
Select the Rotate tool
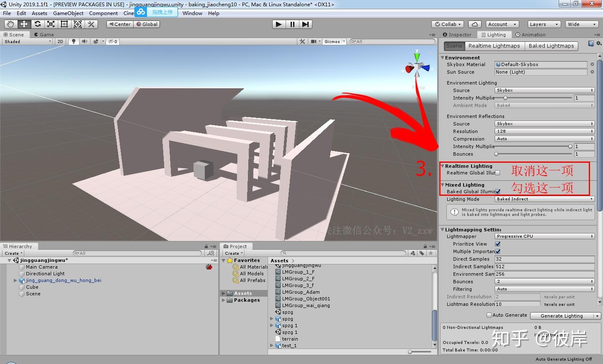coord(37,24)
